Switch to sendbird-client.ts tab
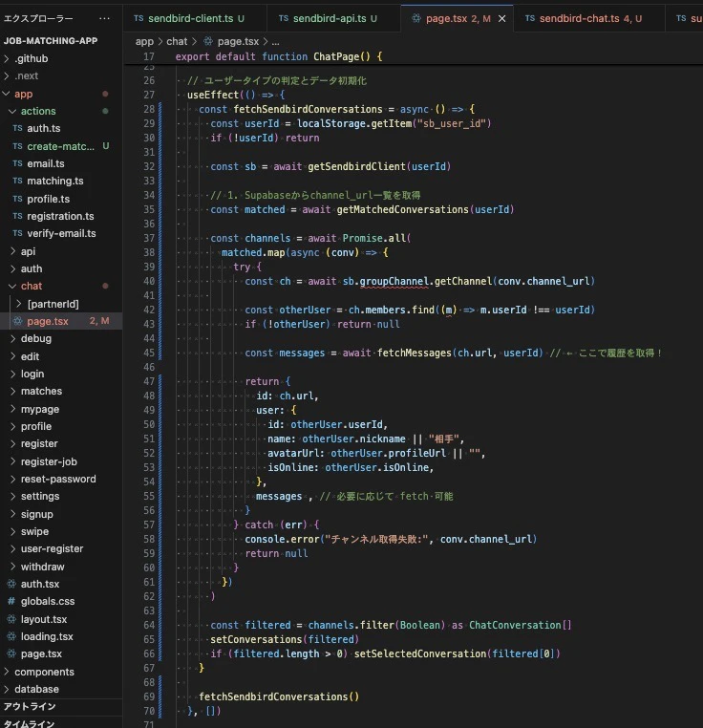This screenshot has width=703, height=728. [194, 18]
